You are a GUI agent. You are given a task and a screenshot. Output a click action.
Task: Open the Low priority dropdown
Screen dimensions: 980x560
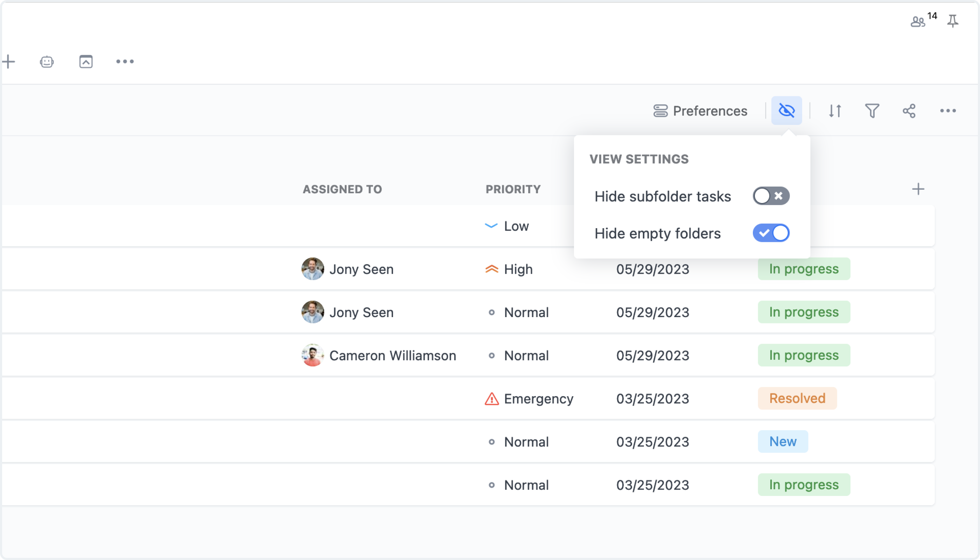pyautogui.click(x=506, y=226)
